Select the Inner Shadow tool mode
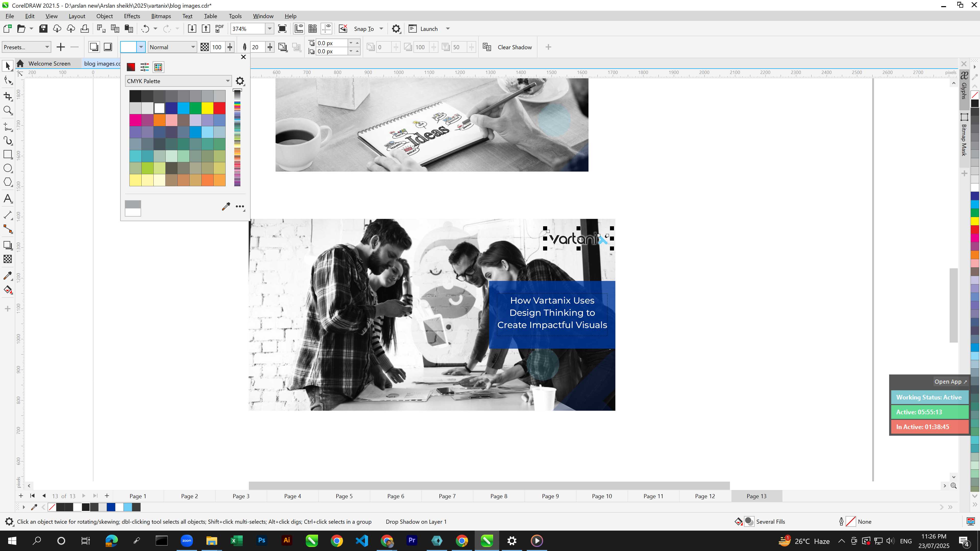This screenshot has width=980, height=551. pyautogui.click(x=108, y=47)
